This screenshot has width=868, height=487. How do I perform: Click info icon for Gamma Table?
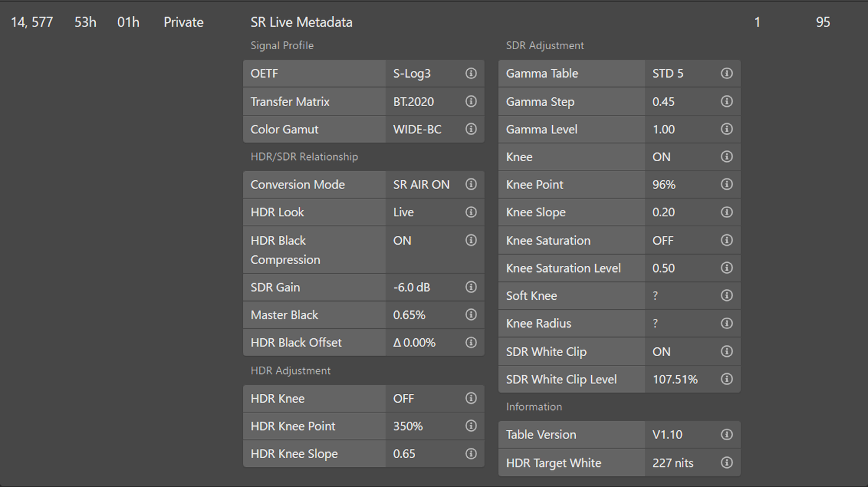726,73
